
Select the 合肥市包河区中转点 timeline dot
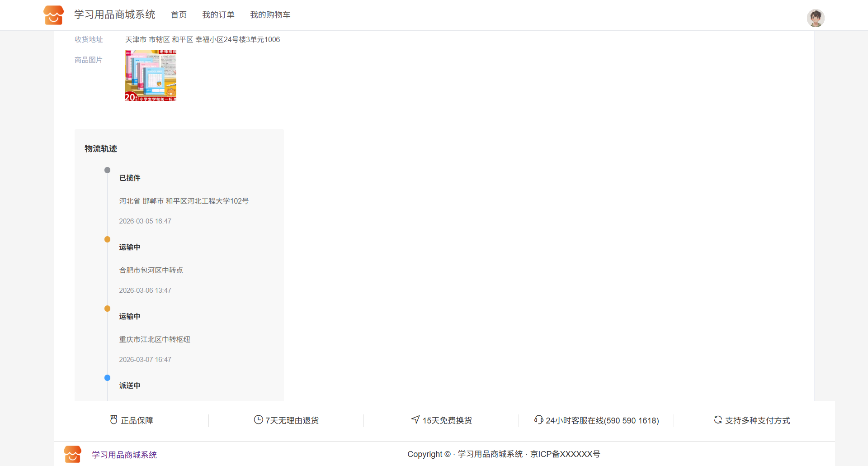point(107,239)
